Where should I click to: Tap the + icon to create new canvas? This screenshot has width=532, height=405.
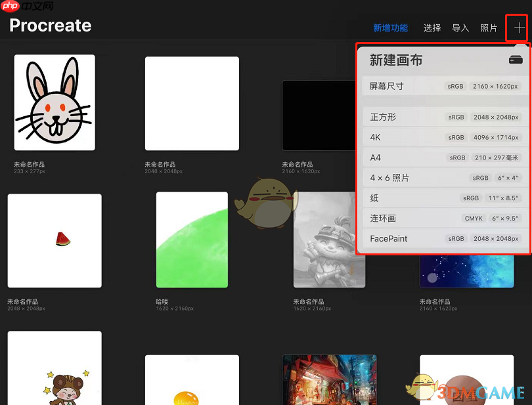518,28
